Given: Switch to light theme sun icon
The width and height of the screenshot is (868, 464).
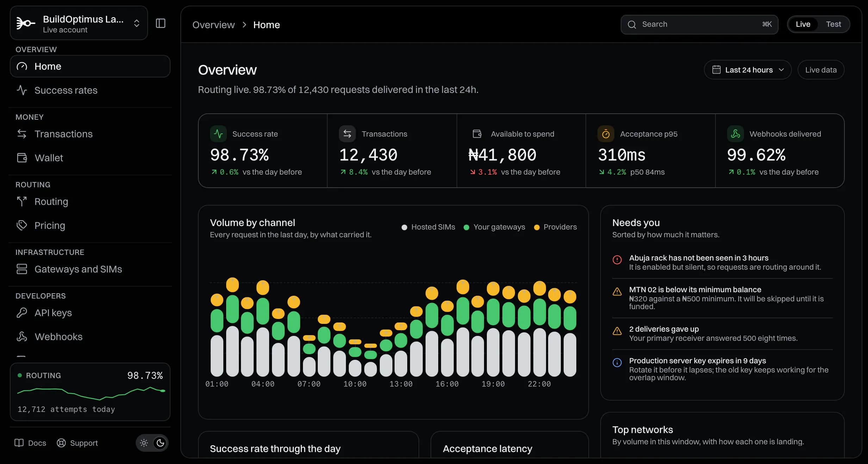Looking at the screenshot, I should click(x=144, y=443).
